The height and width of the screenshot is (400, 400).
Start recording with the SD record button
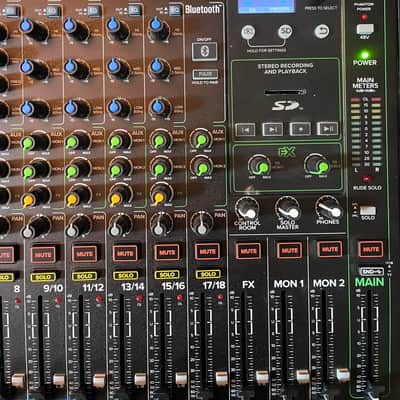(300, 129)
